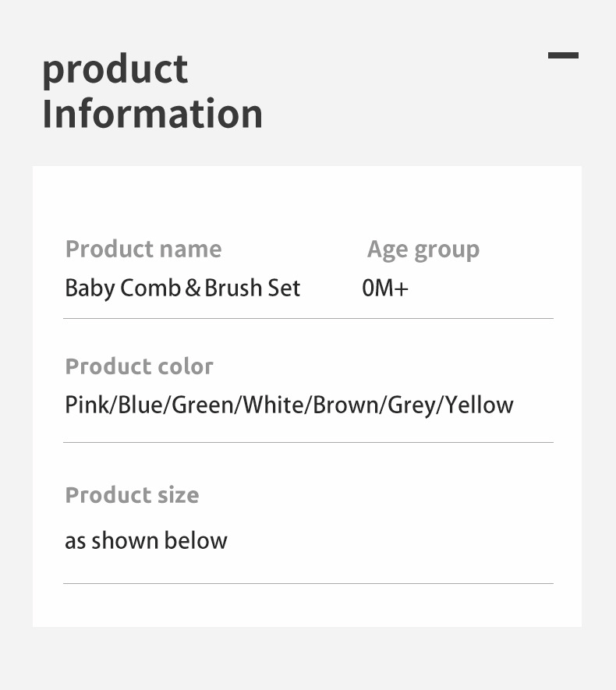
Task: Click the "product Information" heading
Action: click(x=152, y=91)
